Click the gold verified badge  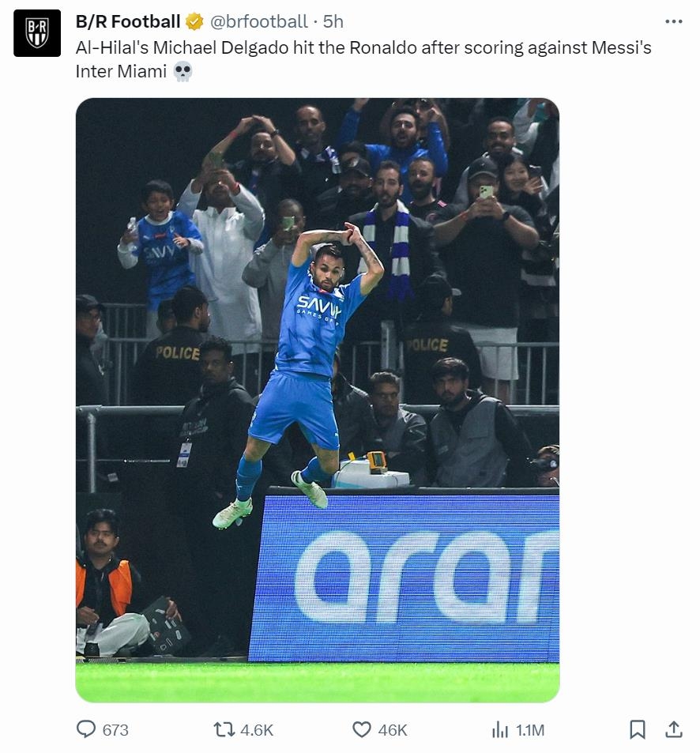click(x=194, y=21)
